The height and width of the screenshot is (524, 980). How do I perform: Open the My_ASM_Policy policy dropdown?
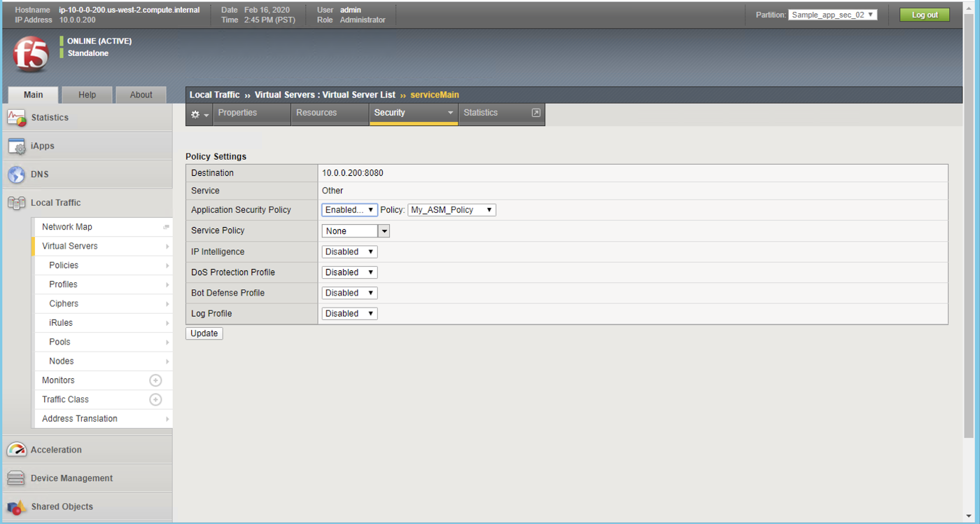pyautogui.click(x=451, y=210)
